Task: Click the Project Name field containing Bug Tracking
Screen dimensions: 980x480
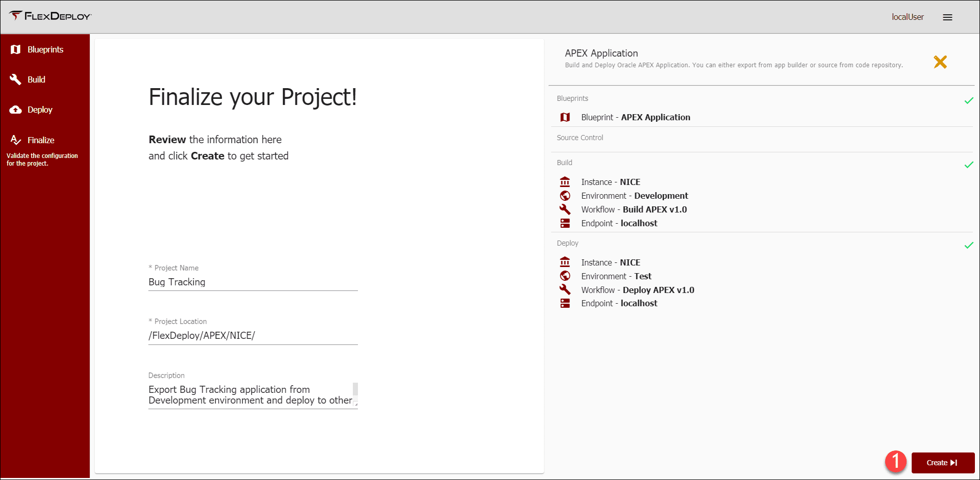Action: 253,282
